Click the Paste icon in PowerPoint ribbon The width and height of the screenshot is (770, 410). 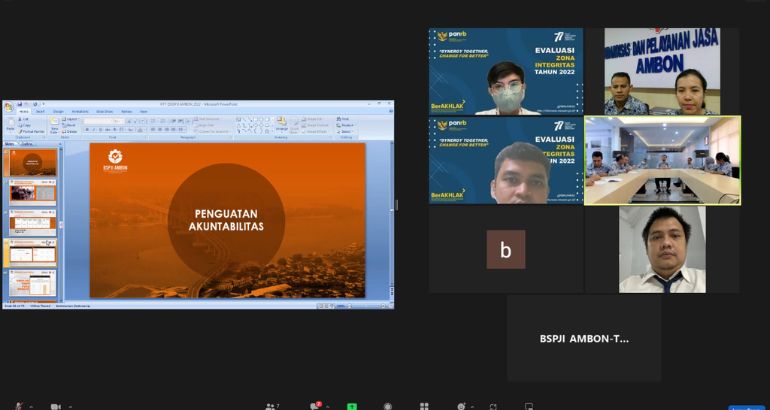coord(10,125)
